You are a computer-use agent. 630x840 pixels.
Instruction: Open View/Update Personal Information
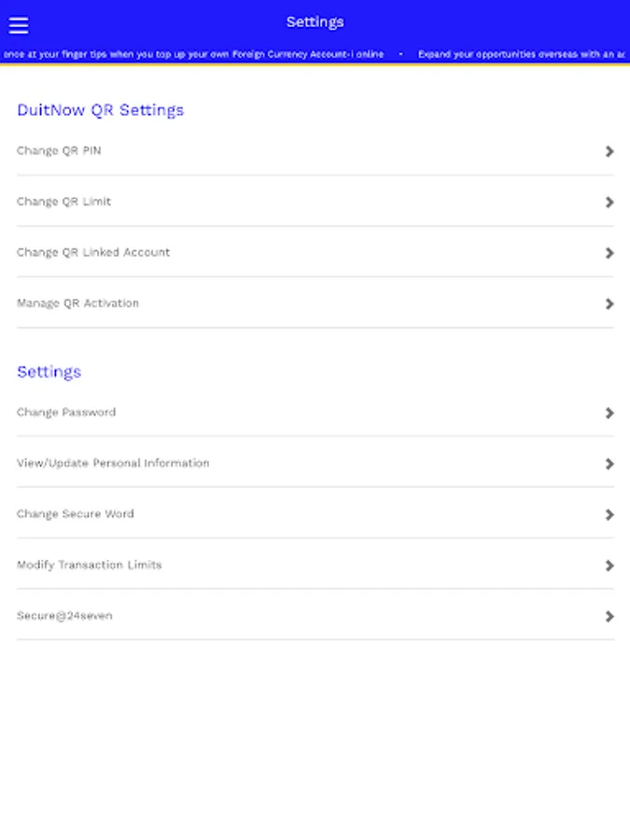[113, 463]
